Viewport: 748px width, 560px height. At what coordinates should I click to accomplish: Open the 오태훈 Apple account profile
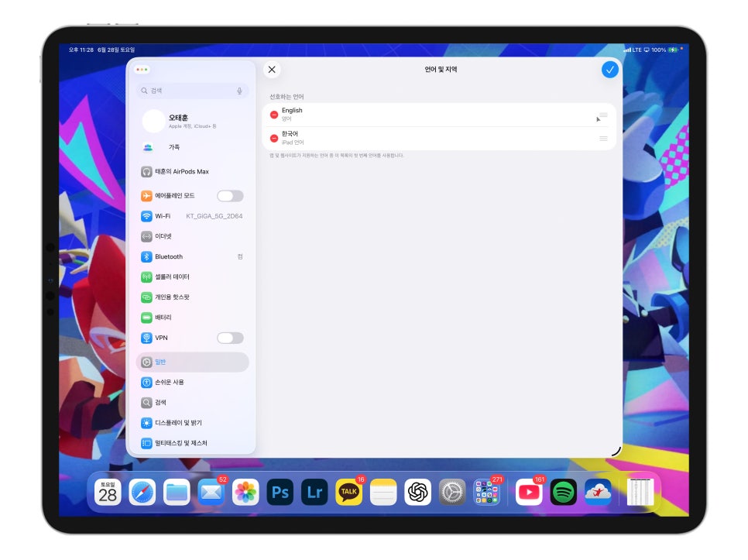pyautogui.click(x=192, y=121)
